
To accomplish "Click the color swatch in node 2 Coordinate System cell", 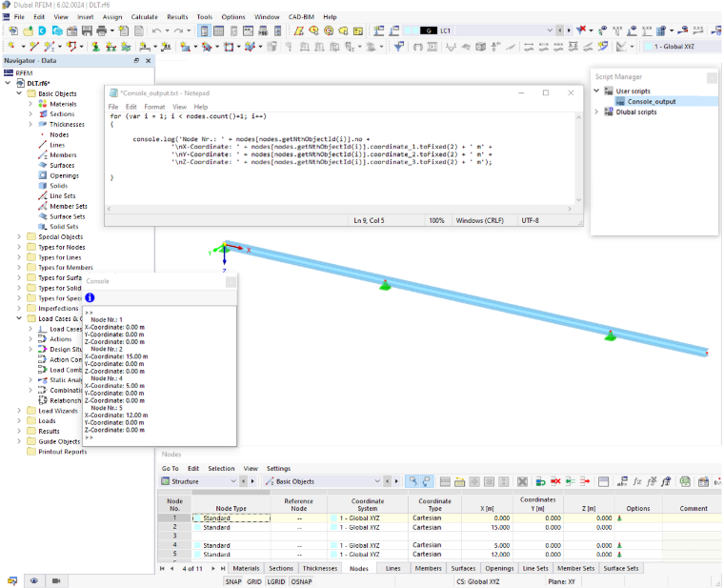I will click(333, 528).
